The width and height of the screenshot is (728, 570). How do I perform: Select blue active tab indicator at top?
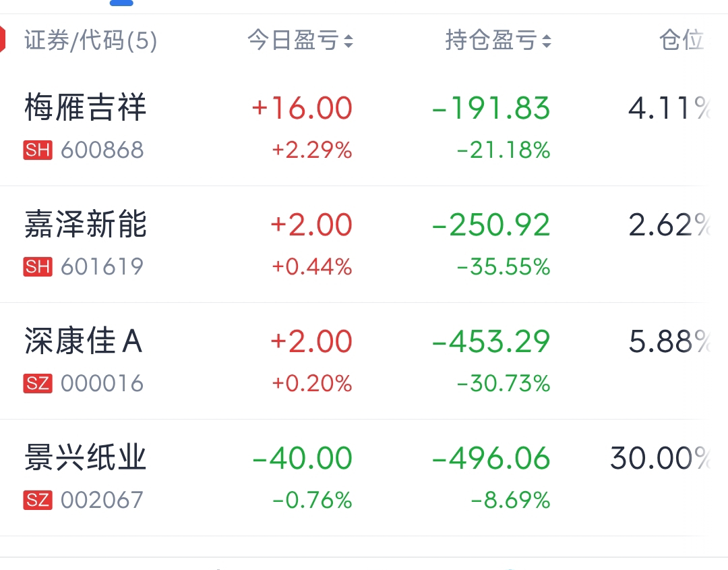point(121,3)
